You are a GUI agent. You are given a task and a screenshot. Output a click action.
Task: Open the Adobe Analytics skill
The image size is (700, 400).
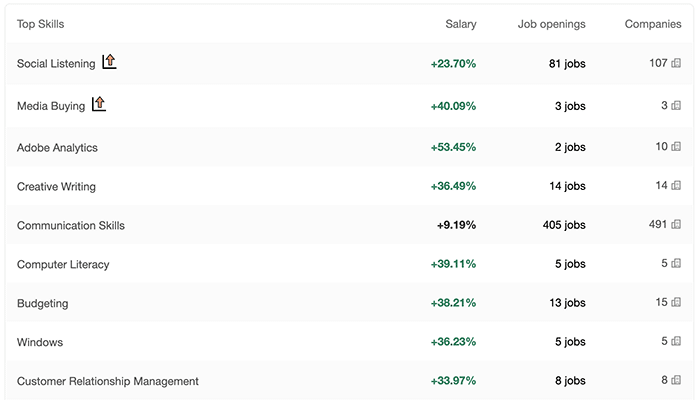coord(57,148)
